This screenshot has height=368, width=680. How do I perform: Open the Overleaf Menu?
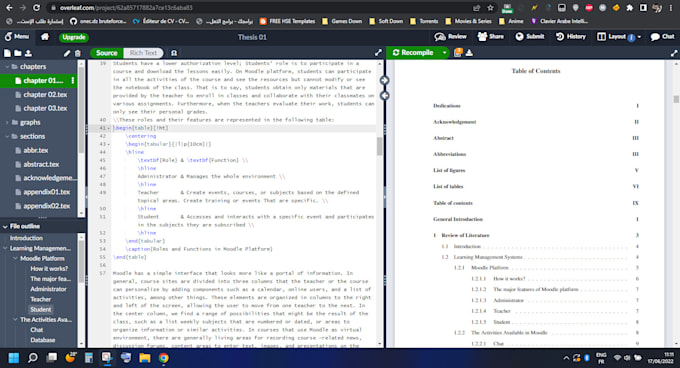pyautogui.click(x=17, y=37)
